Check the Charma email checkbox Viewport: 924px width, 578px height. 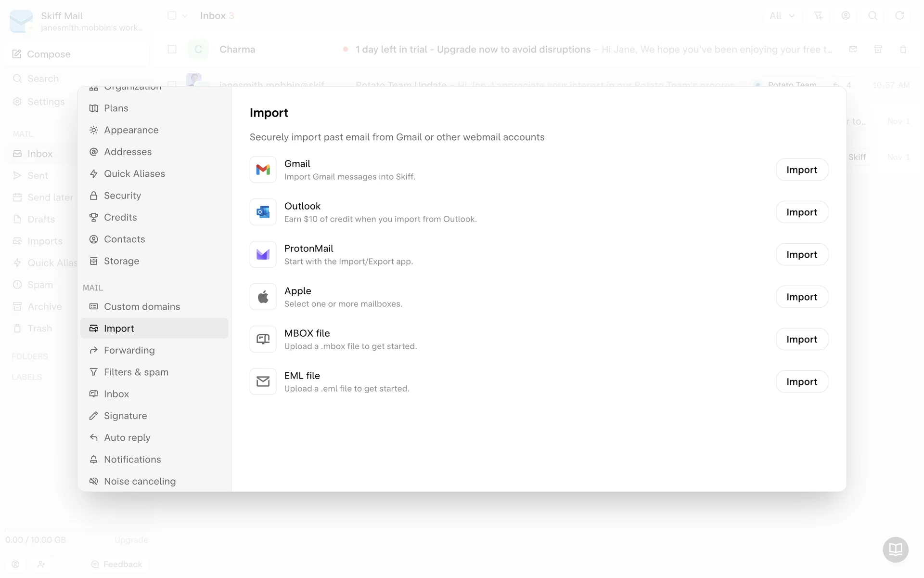(x=172, y=49)
